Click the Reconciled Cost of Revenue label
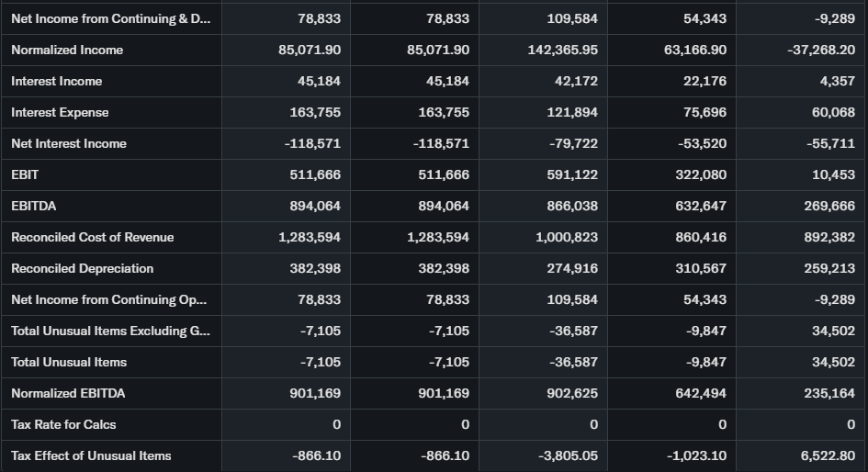Screen dimensions: 868x472 tap(92, 237)
